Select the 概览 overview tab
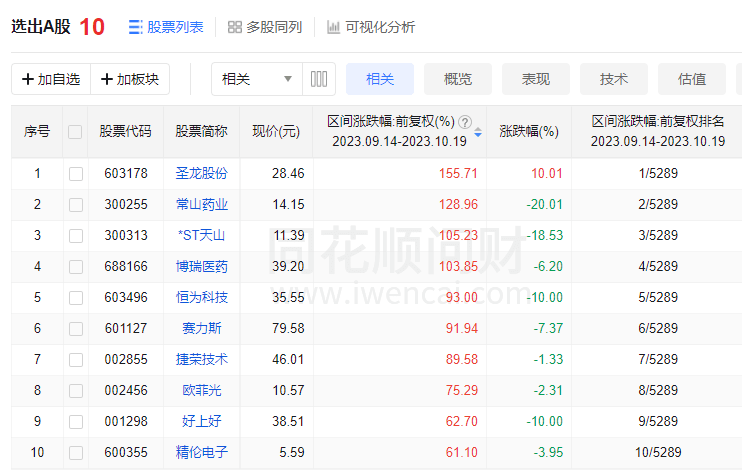This screenshot has width=742, height=470. click(x=458, y=79)
